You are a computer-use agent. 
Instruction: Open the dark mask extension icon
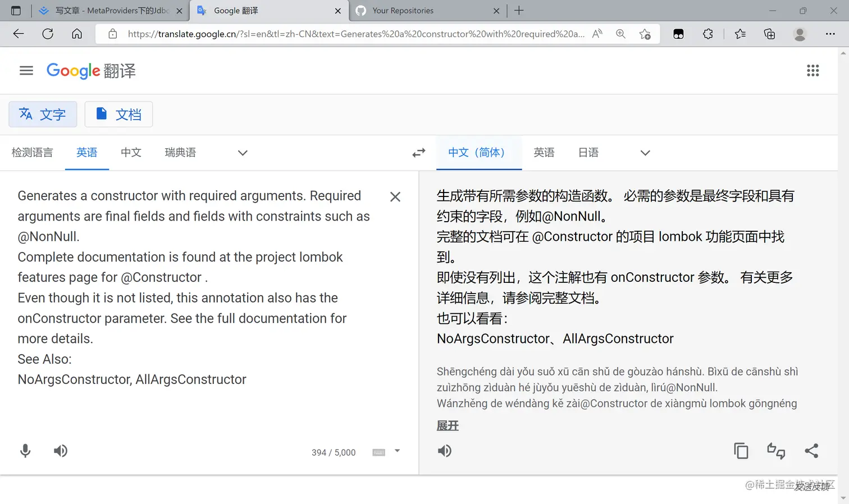click(678, 34)
